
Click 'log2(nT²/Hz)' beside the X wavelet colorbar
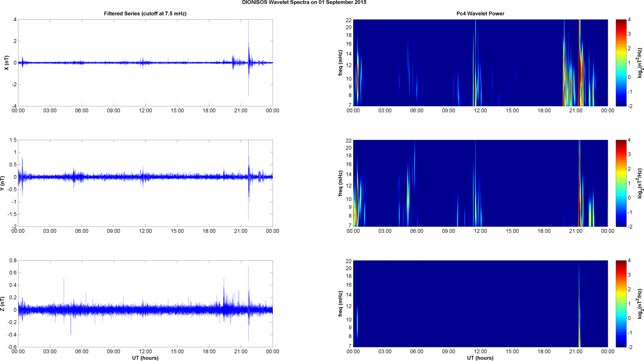[x=640, y=63]
